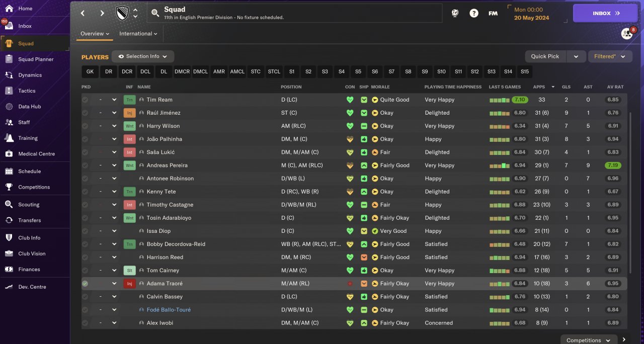Open the Quick Pick arrow dropdown
644x344 pixels.
point(576,56)
